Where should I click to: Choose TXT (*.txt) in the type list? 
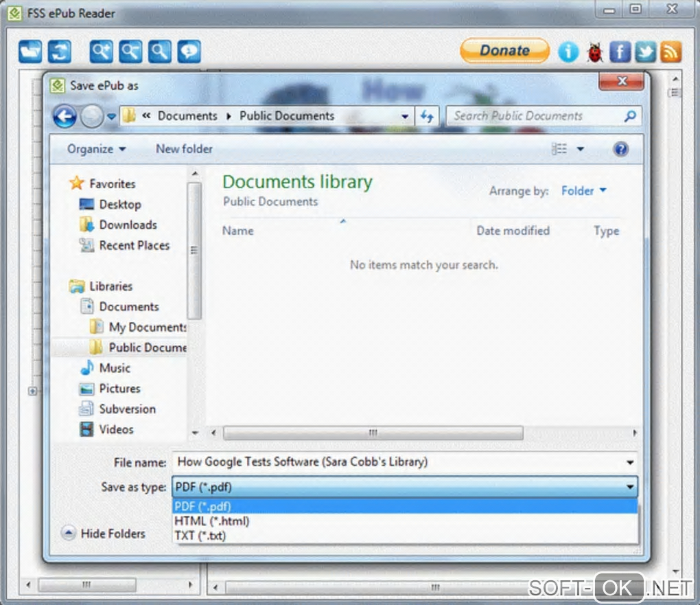(x=404, y=535)
